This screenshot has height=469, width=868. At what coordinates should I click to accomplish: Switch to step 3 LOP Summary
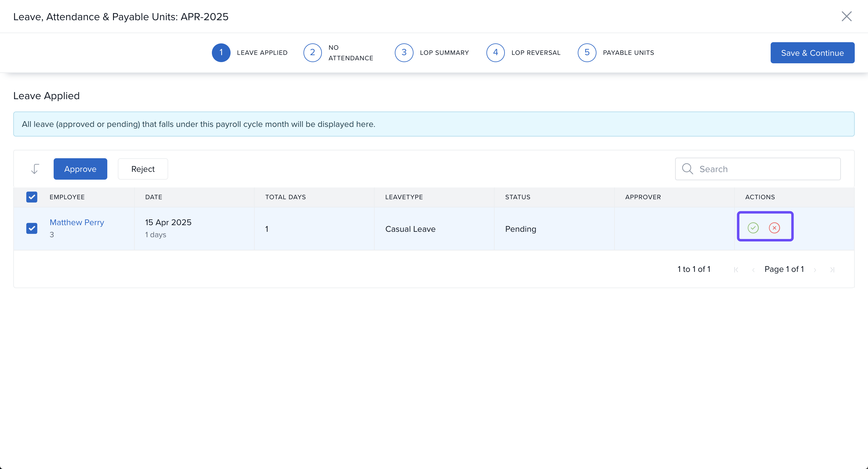[404, 52]
